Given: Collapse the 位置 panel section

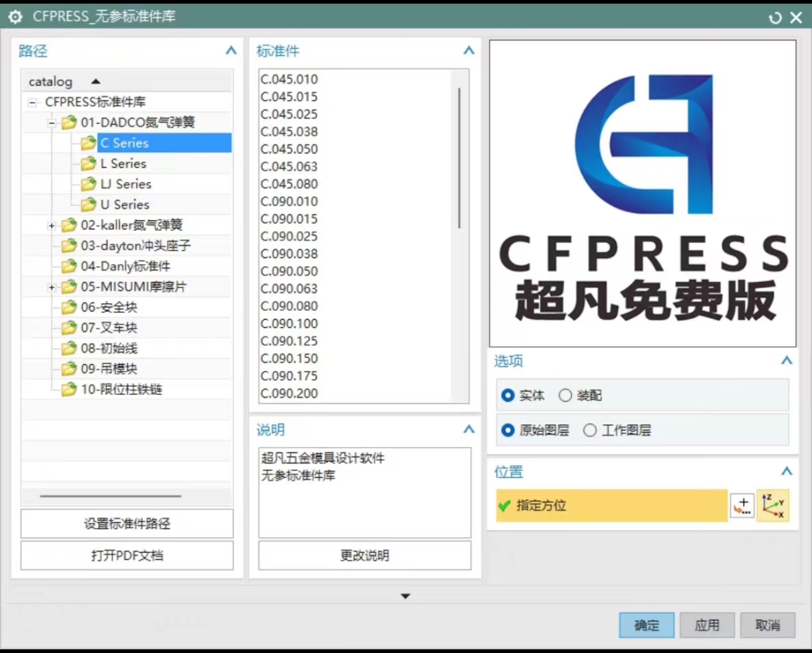Looking at the screenshot, I should [x=786, y=471].
